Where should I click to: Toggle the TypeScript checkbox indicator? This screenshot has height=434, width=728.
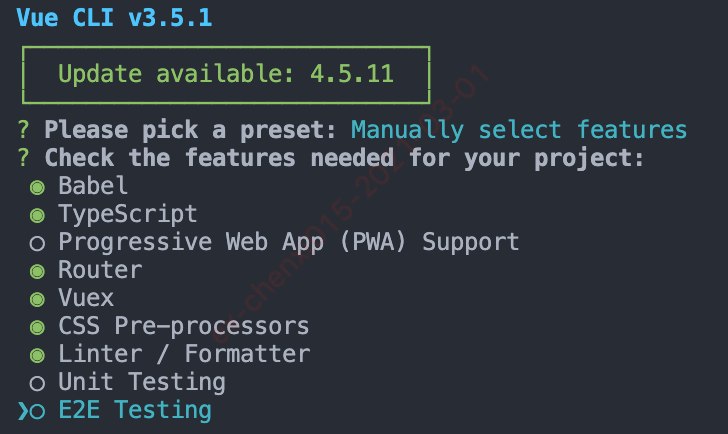pyautogui.click(x=37, y=215)
